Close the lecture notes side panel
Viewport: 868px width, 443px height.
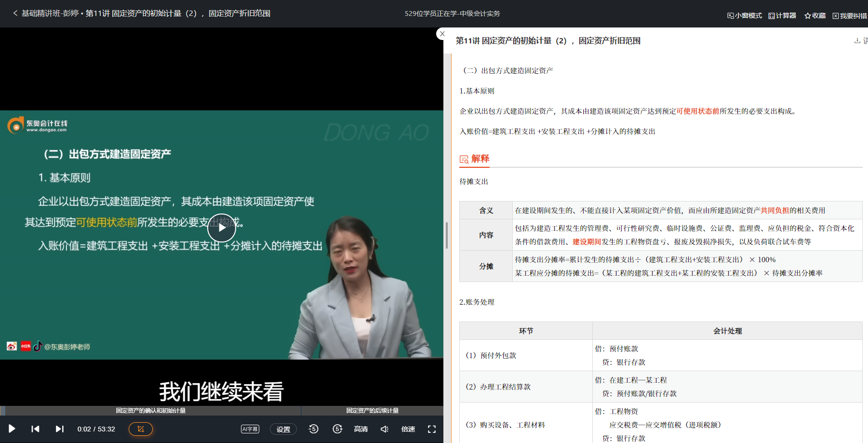[x=442, y=34]
